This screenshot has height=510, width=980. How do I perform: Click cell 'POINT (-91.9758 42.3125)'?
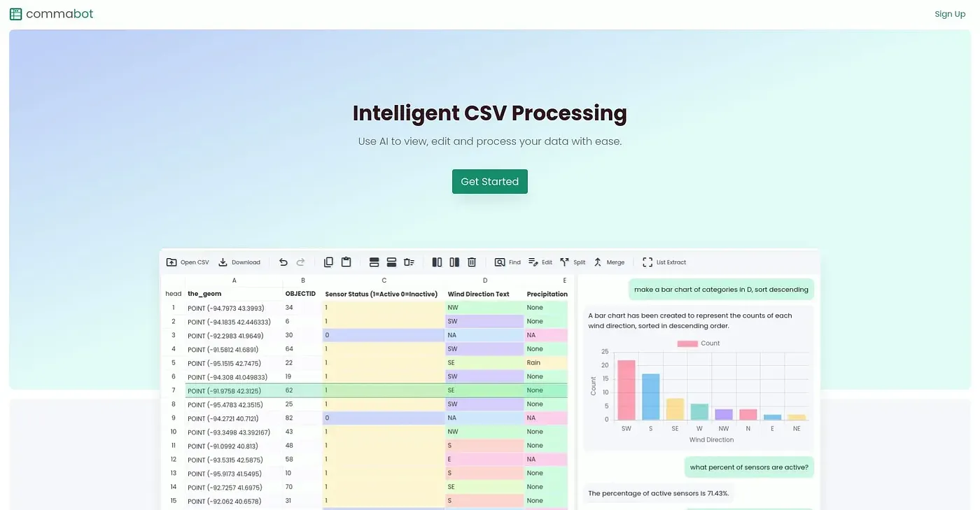tap(234, 390)
